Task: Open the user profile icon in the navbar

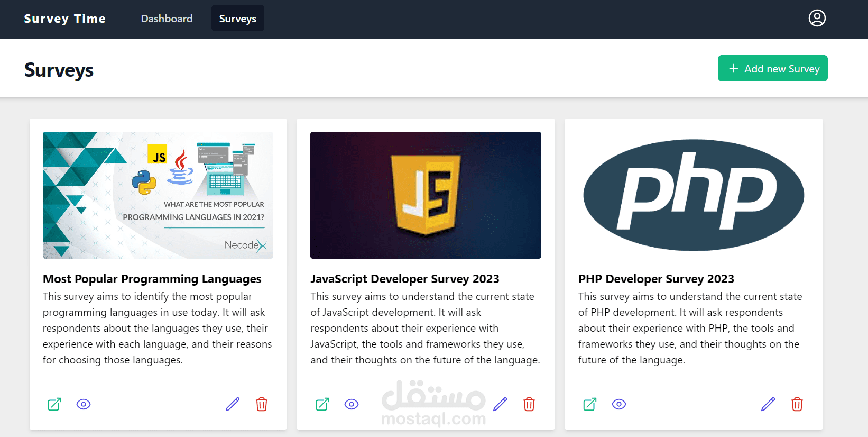Action: pyautogui.click(x=817, y=18)
